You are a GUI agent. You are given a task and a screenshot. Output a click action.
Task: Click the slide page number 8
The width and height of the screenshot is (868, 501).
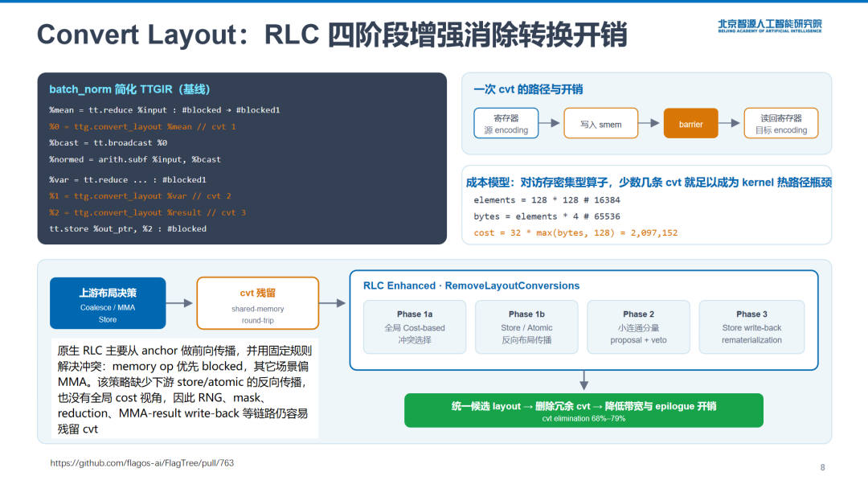point(823,467)
